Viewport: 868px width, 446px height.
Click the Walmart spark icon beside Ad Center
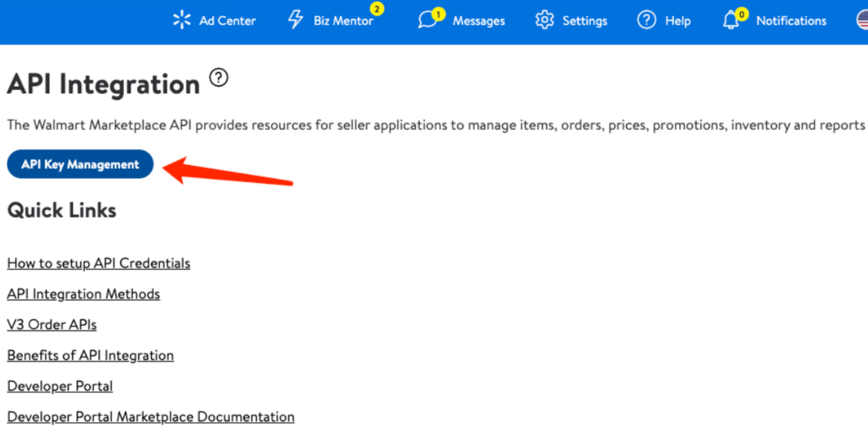pyautogui.click(x=181, y=20)
